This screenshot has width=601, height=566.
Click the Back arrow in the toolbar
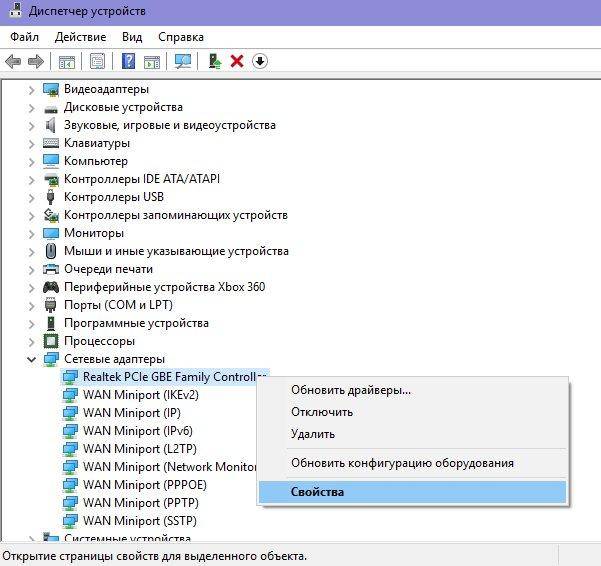tap(13, 61)
